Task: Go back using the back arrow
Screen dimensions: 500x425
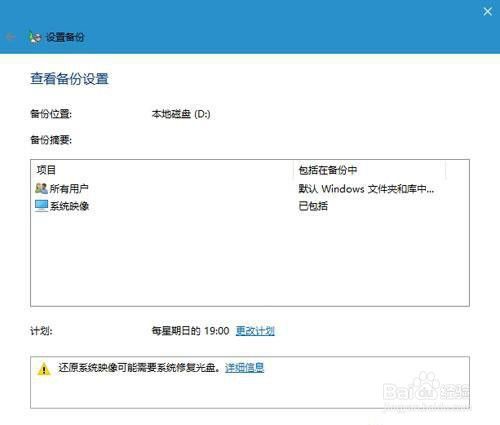Action: (x=11, y=37)
